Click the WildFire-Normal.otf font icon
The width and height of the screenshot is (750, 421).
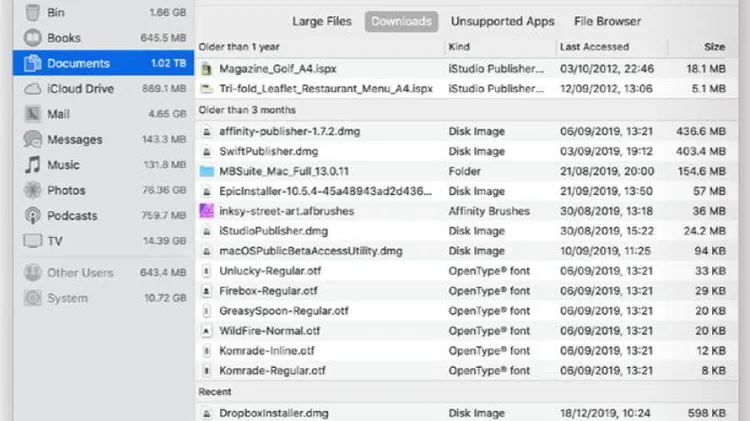coord(206,331)
